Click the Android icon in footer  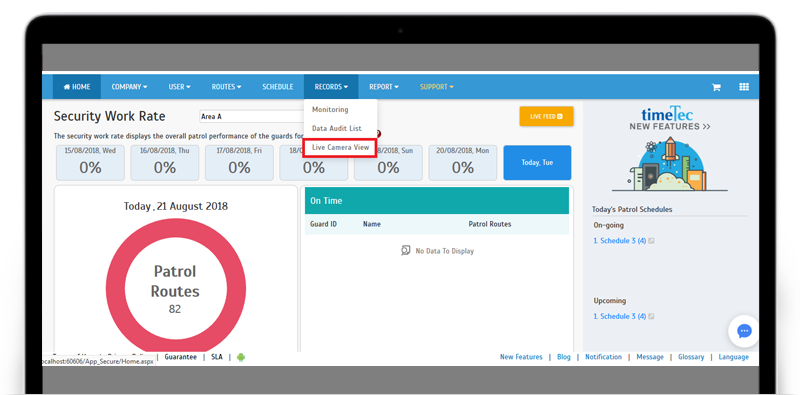(x=241, y=357)
